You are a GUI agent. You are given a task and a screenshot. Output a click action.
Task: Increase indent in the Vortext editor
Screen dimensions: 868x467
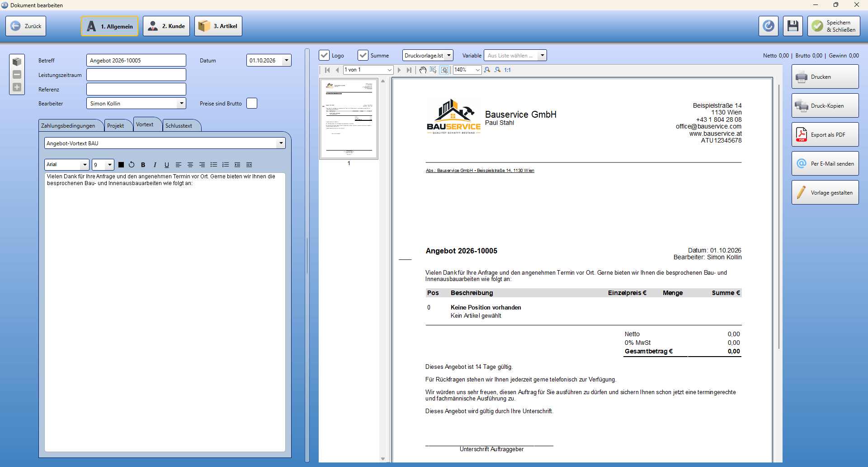pos(237,165)
